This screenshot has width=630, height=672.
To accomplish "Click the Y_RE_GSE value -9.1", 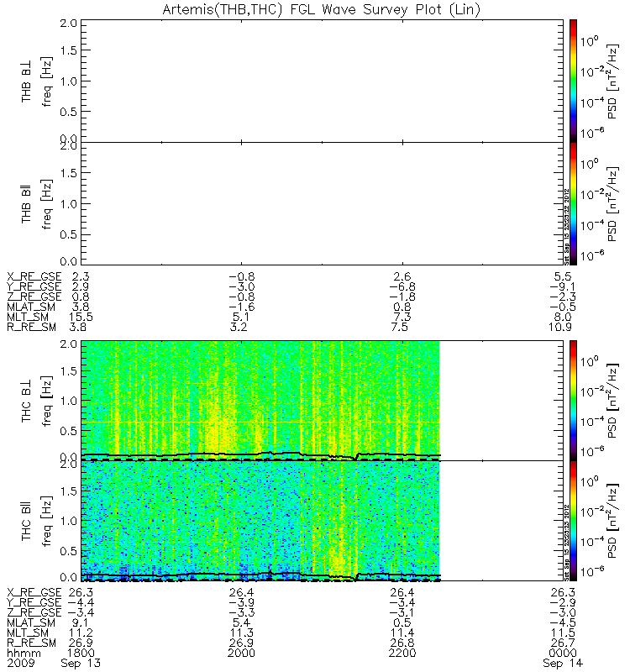I will click(x=563, y=286).
